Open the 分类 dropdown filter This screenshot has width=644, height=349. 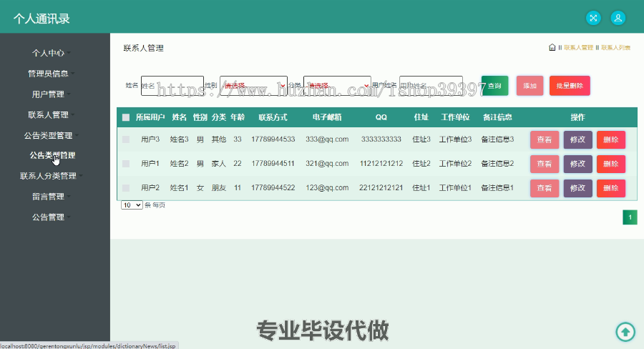(337, 86)
